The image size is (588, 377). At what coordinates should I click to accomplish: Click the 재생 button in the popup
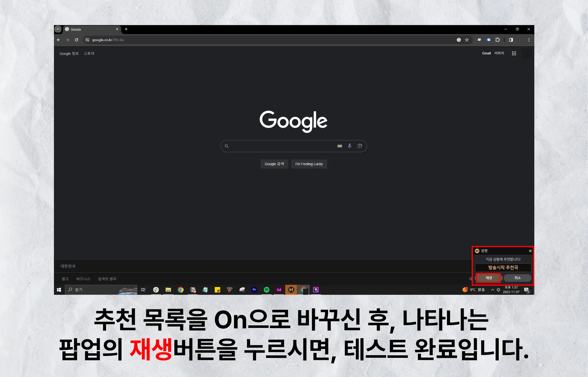488,278
